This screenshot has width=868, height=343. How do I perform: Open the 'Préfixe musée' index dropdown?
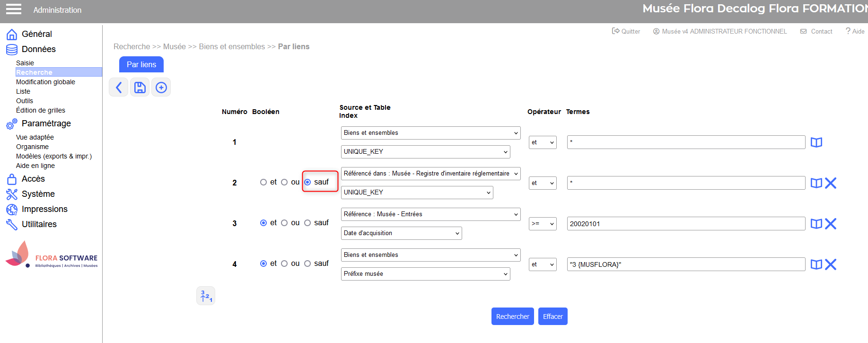pyautogui.click(x=425, y=274)
